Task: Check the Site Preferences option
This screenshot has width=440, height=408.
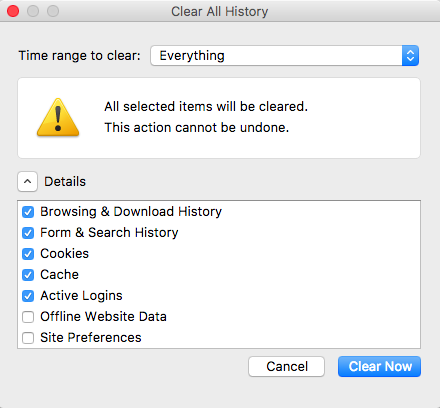Action: click(28, 338)
